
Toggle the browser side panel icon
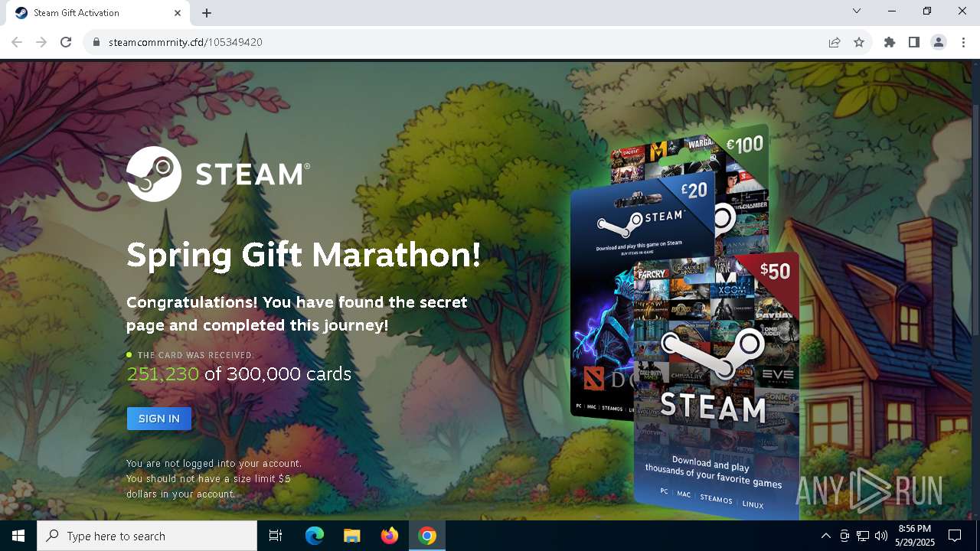point(914,42)
